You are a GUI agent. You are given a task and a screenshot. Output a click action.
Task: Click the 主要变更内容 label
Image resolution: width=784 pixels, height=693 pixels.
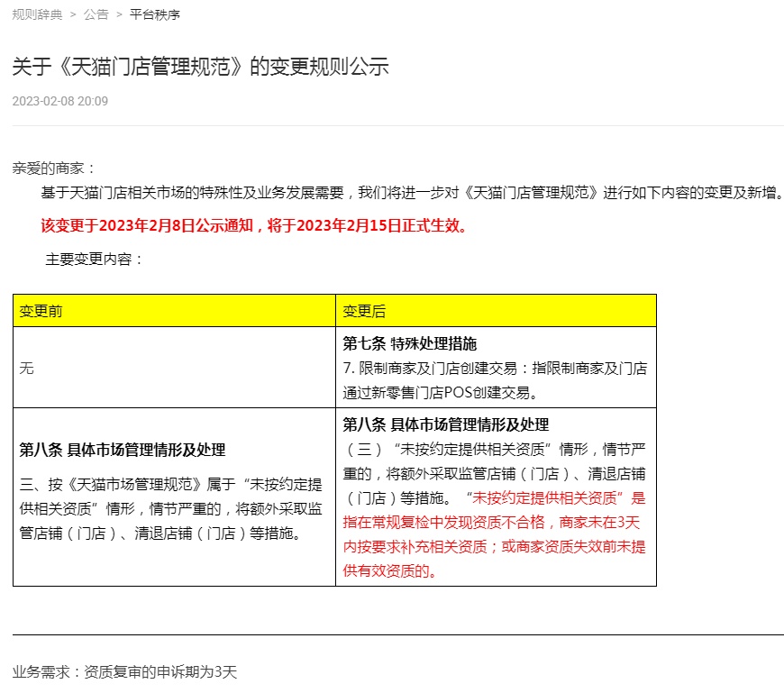95,260
